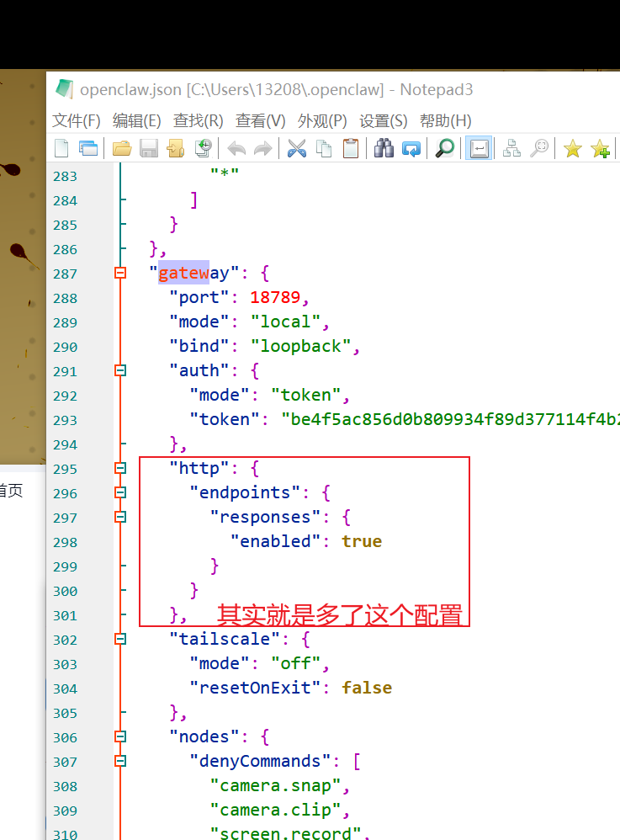Click the "endpoints" key text

[245, 493]
